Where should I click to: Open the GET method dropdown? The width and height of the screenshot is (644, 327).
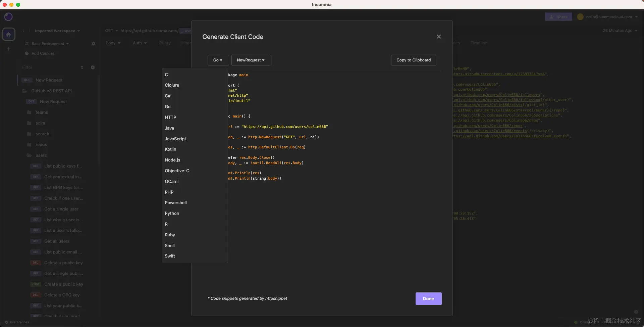point(111,31)
